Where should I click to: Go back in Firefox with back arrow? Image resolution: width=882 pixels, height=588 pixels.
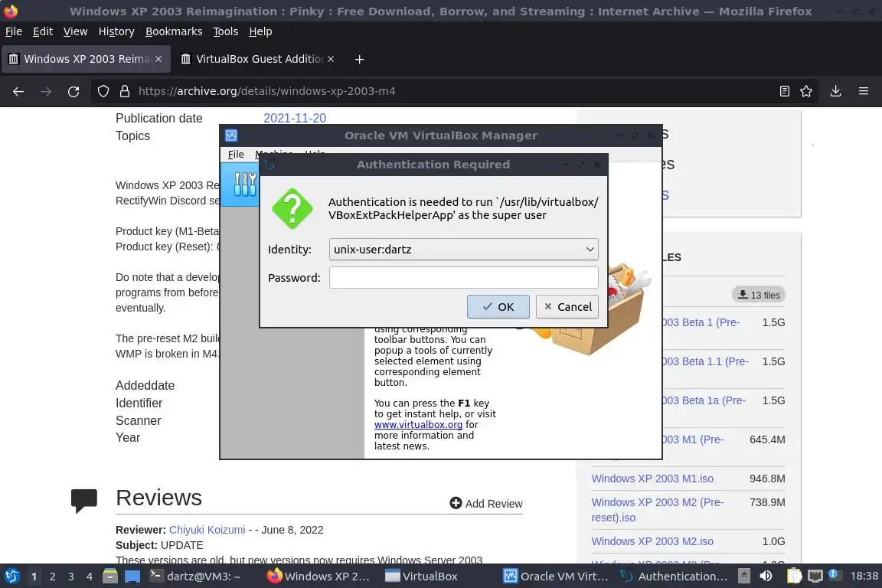click(x=18, y=91)
